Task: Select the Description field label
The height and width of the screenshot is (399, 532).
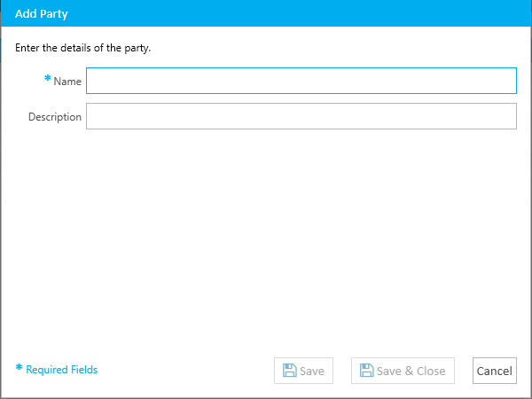Action: (55, 117)
